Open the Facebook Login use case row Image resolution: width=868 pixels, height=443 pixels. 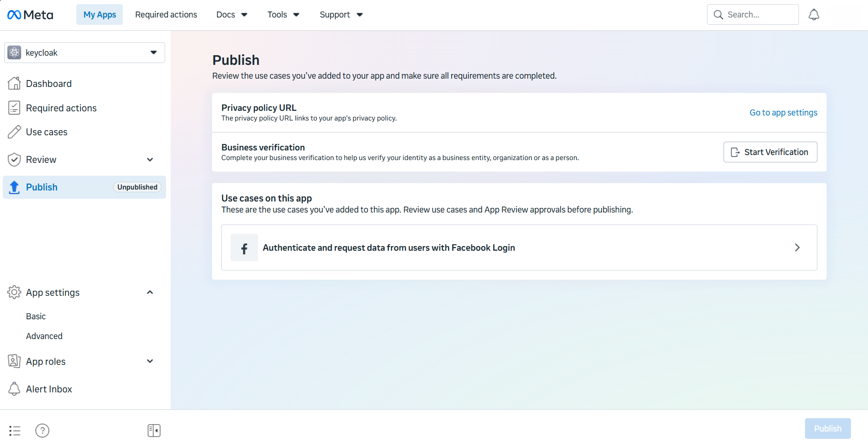tap(519, 247)
